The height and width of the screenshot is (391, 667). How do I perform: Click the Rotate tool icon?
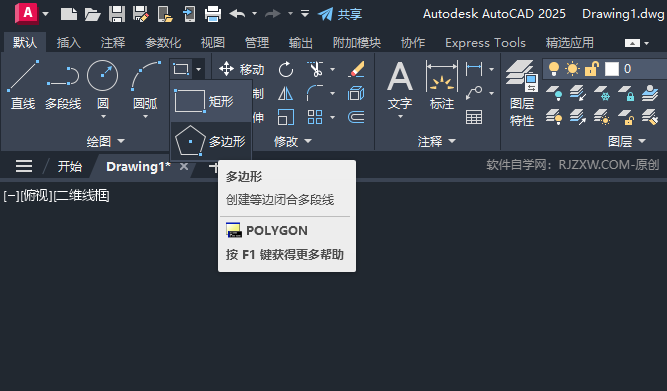coord(286,69)
